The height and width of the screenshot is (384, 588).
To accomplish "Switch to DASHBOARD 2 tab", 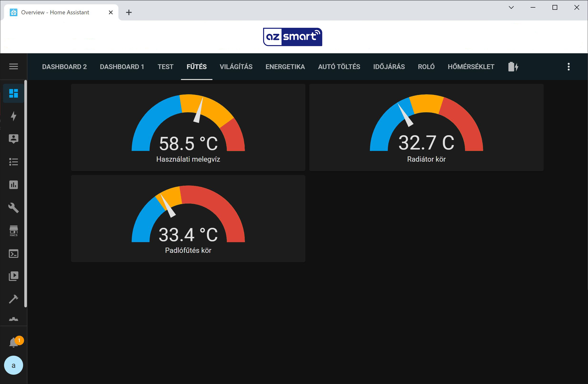I will click(x=65, y=67).
